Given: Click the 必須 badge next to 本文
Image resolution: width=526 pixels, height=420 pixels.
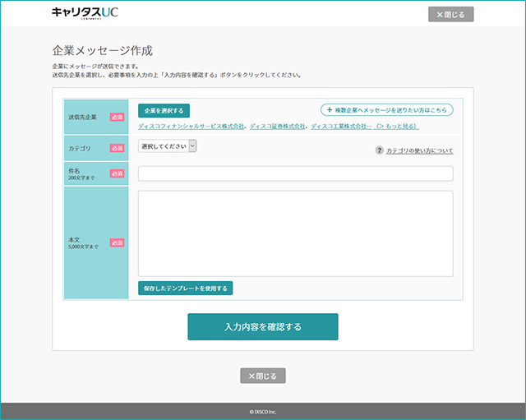Looking at the screenshot, I should pyautogui.click(x=117, y=242).
